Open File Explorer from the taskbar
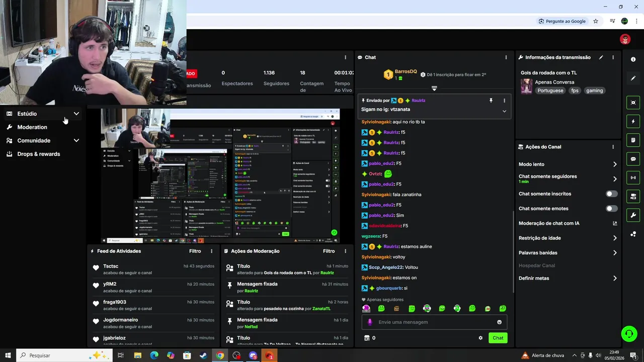Screen dimensions: 644x362 pyautogui.click(x=137, y=355)
